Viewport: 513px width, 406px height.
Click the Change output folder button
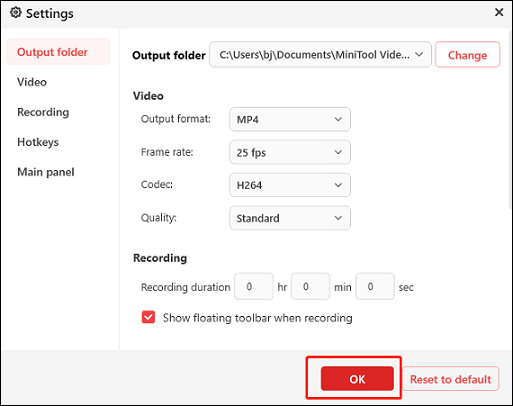pos(467,55)
